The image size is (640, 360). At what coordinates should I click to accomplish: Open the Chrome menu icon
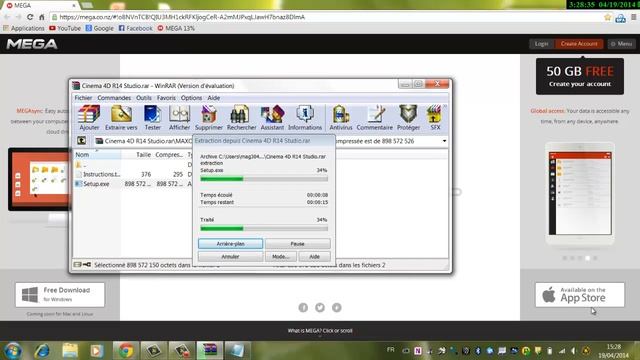tap(633, 17)
